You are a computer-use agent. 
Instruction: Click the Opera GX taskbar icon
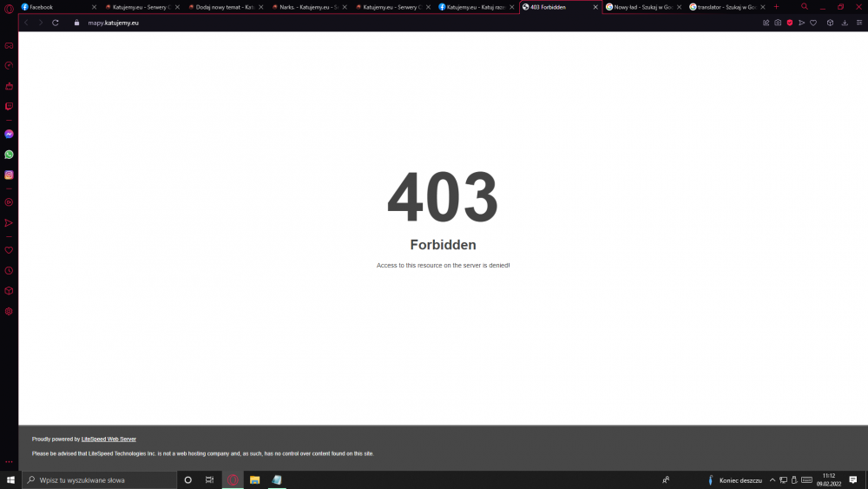(233, 480)
